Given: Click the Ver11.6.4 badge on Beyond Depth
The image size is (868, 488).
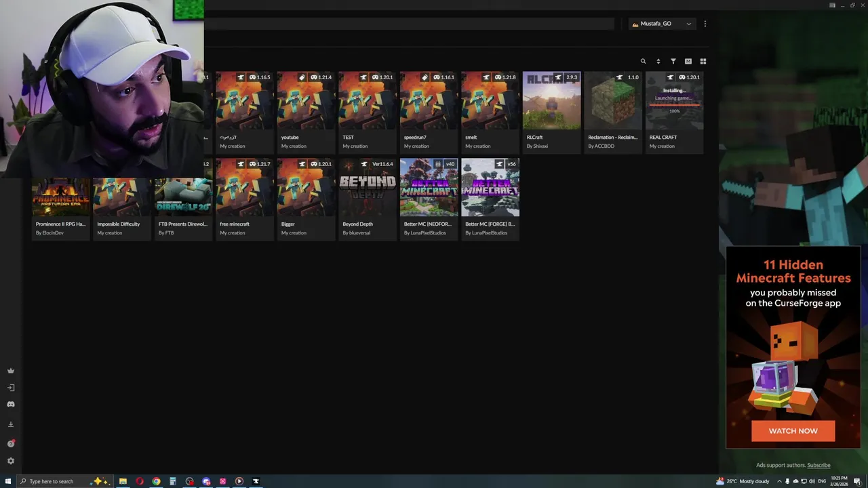Looking at the screenshot, I should 382,164.
